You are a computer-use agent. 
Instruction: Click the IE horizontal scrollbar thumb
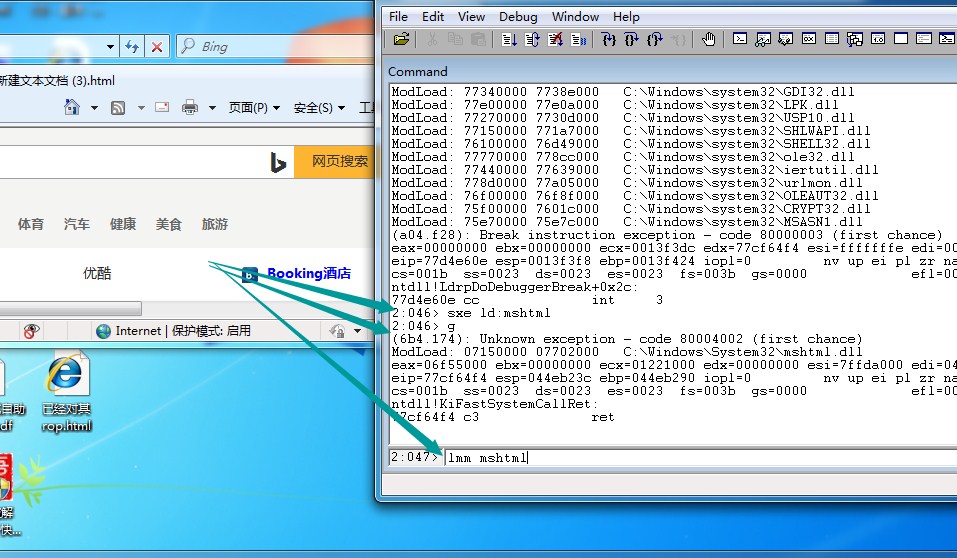tap(71, 308)
